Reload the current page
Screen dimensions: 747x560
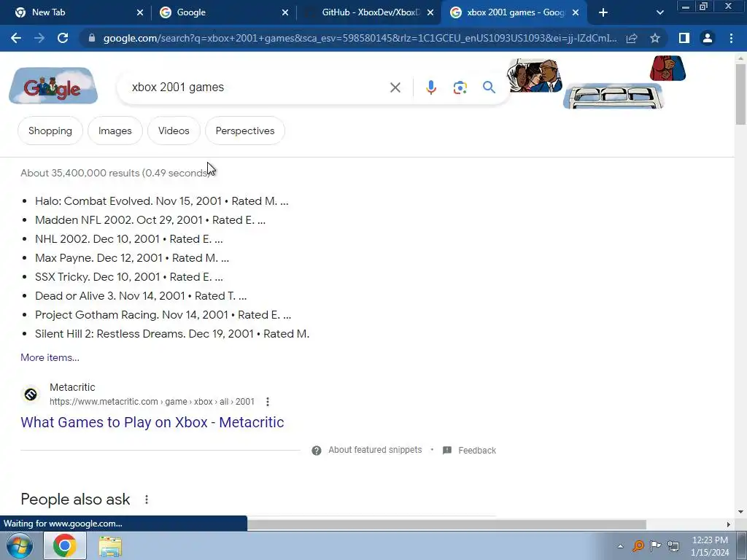tap(63, 38)
